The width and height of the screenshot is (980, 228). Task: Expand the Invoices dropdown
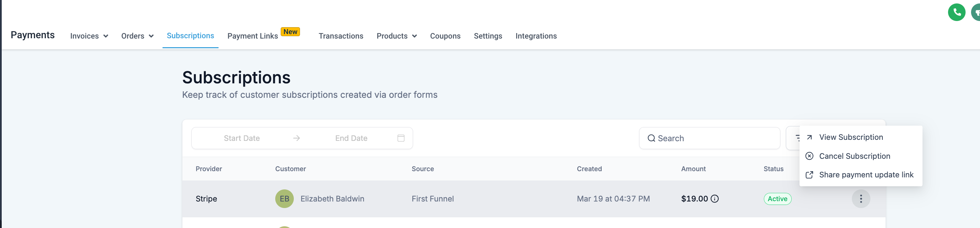point(89,36)
